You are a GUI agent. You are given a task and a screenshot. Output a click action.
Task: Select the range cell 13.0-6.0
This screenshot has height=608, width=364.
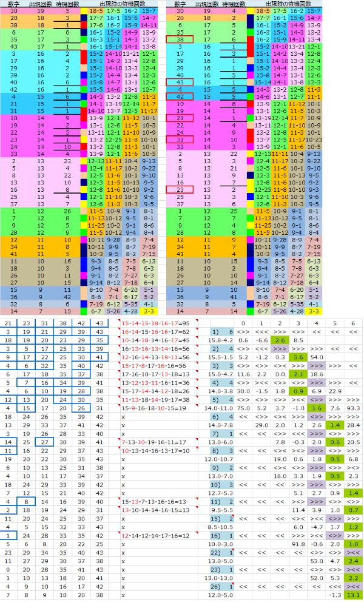point(221,442)
